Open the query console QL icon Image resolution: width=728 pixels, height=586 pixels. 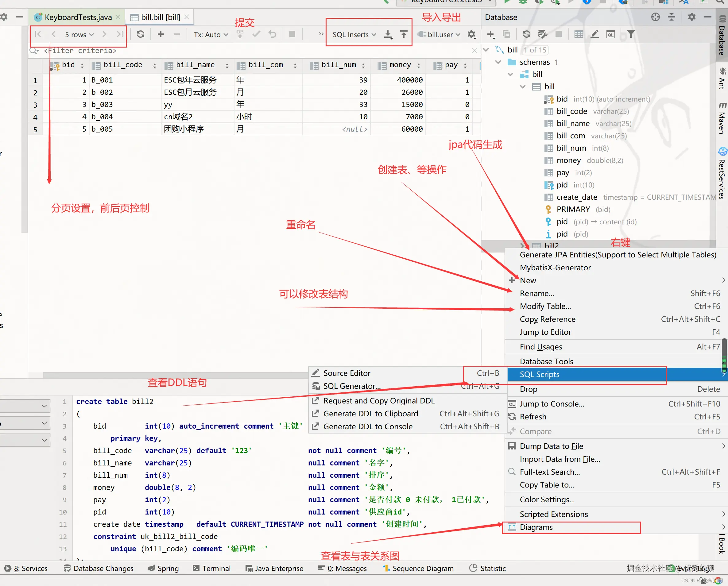tap(610, 34)
